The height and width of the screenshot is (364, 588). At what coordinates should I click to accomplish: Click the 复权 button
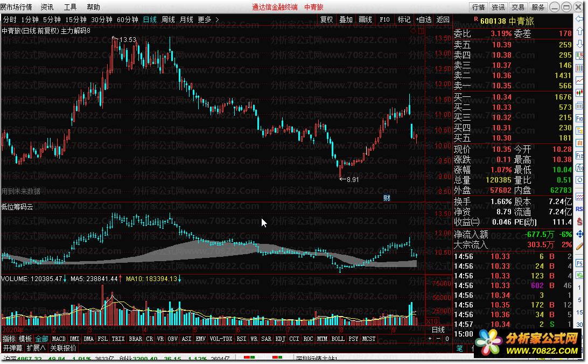(326, 19)
